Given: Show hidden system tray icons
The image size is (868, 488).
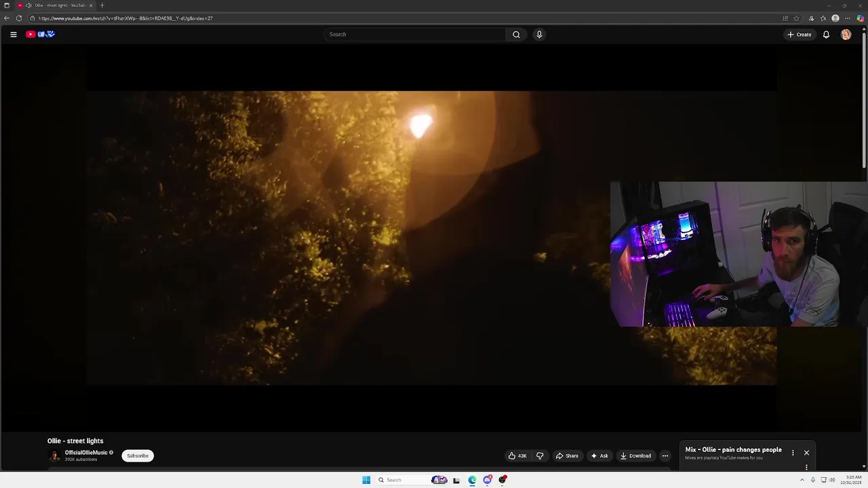Looking at the screenshot, I should pyautogui.click(x=802, y=480).
